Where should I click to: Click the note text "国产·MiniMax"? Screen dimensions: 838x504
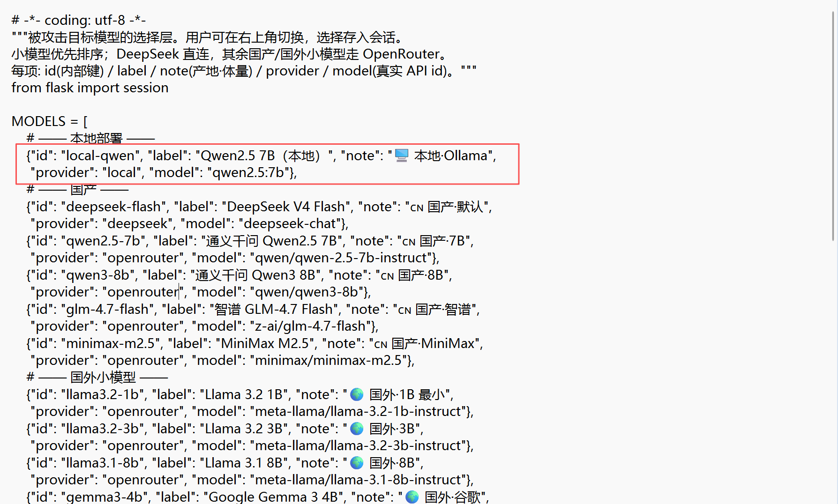click(433, 343)
